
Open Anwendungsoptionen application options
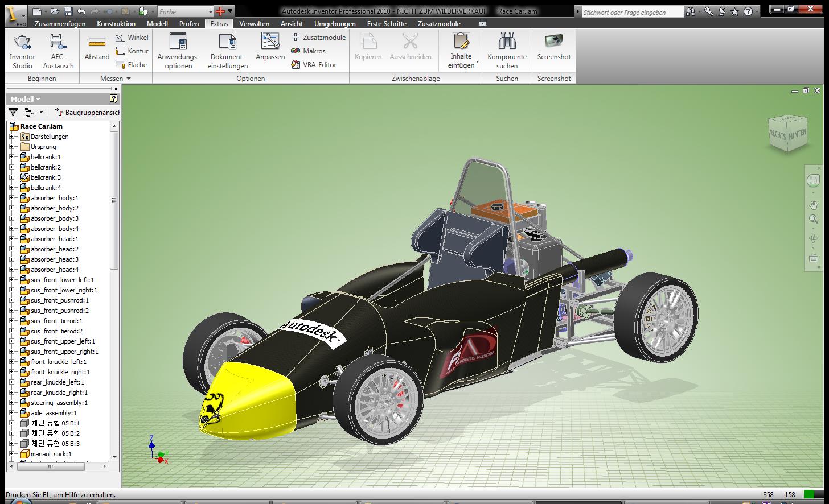point(178,51)
